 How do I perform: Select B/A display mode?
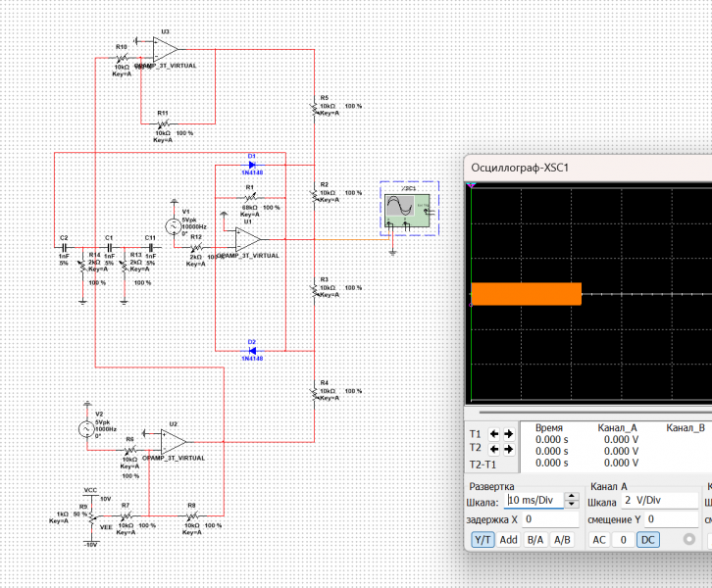pyautogui.click(x=535, y=540)
